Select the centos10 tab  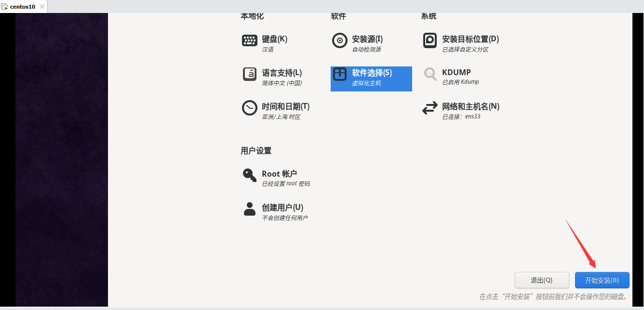23,7
